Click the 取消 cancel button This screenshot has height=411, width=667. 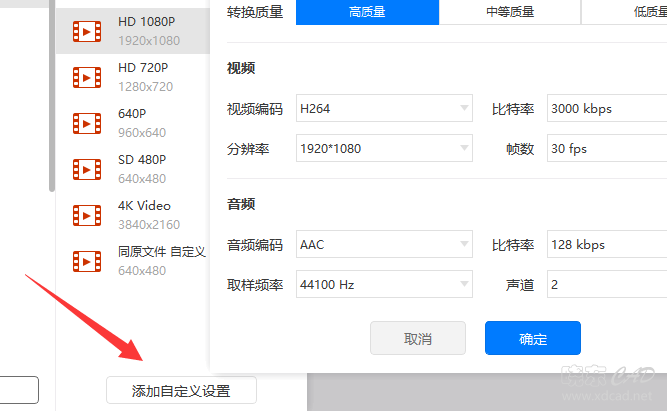pyautogui.click(x=418, y=338)
